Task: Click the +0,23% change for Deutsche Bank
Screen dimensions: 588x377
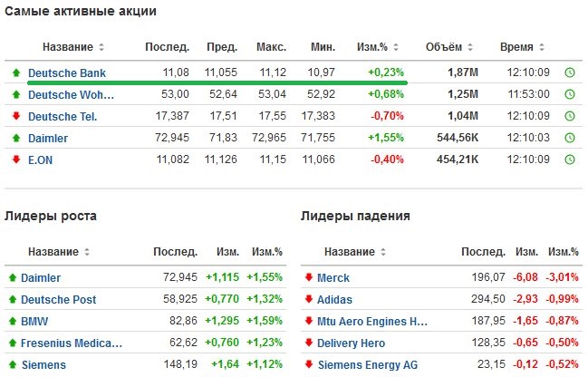Action: click(x=386, y=72)
